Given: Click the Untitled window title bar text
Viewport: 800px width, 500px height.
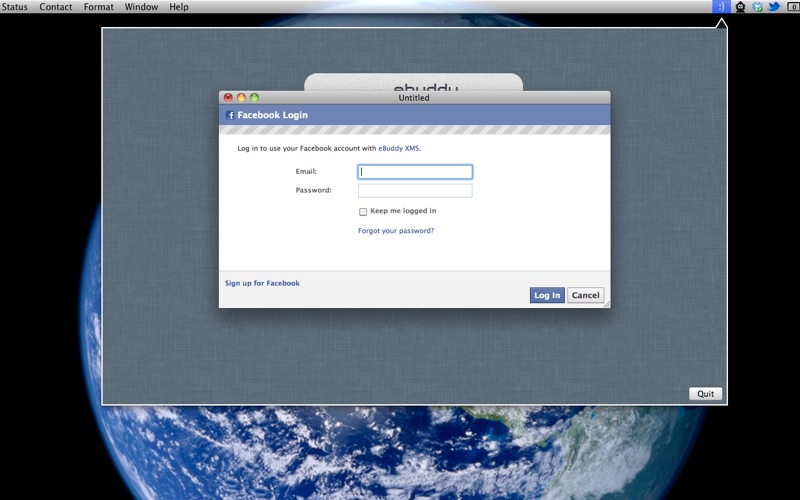Looking at the screenshot, I should [414, 97].
